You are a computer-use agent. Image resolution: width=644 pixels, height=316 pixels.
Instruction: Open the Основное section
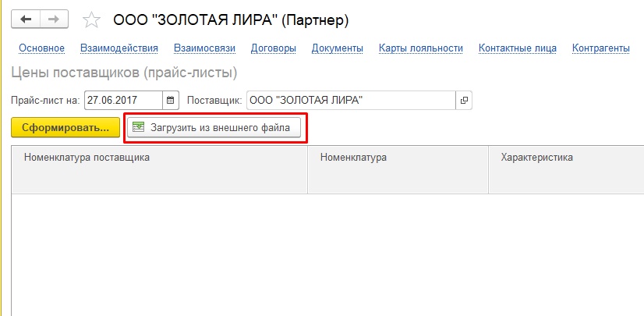click(x=42, y=48)
